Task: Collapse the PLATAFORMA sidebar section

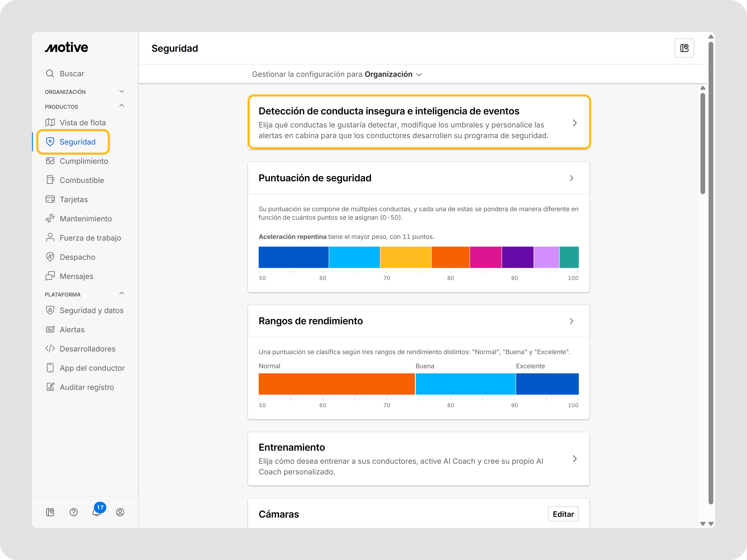Action: tap(122, 294)
